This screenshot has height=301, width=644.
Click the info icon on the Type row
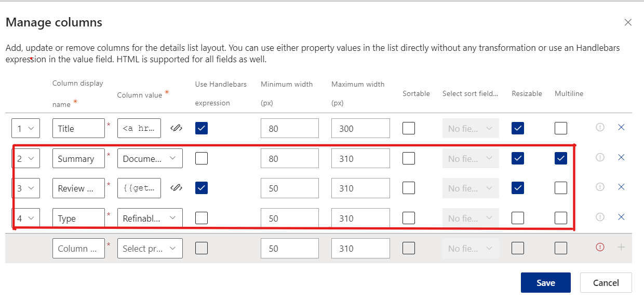600,218
